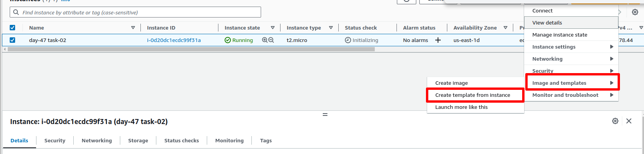Click the search magnifier icon
Screen dimensions: 644x154
pos(16,12)
